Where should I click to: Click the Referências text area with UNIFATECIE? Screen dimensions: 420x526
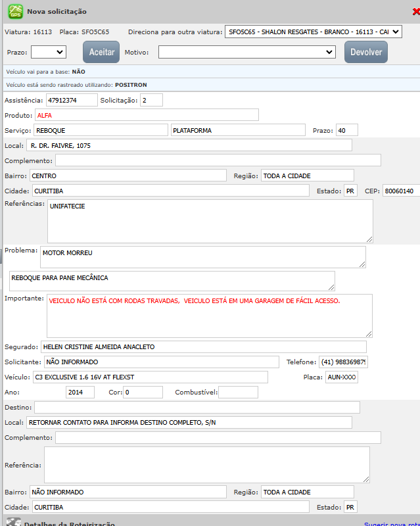pyautogui.click(x=210, y=221)
